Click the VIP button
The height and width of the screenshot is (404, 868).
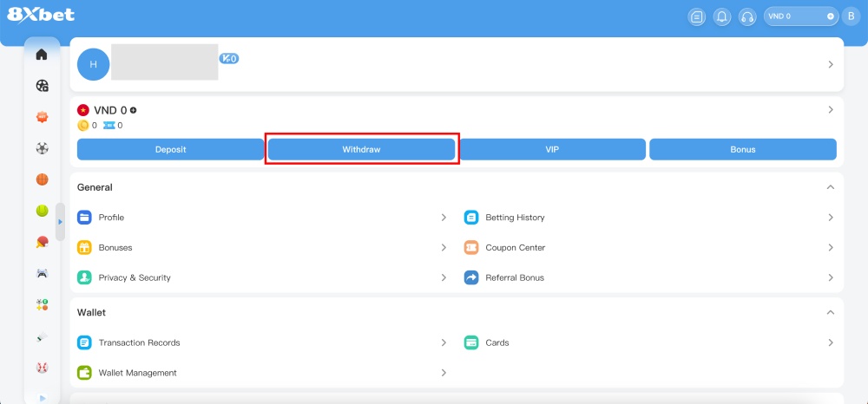click(x=552, y=149)
